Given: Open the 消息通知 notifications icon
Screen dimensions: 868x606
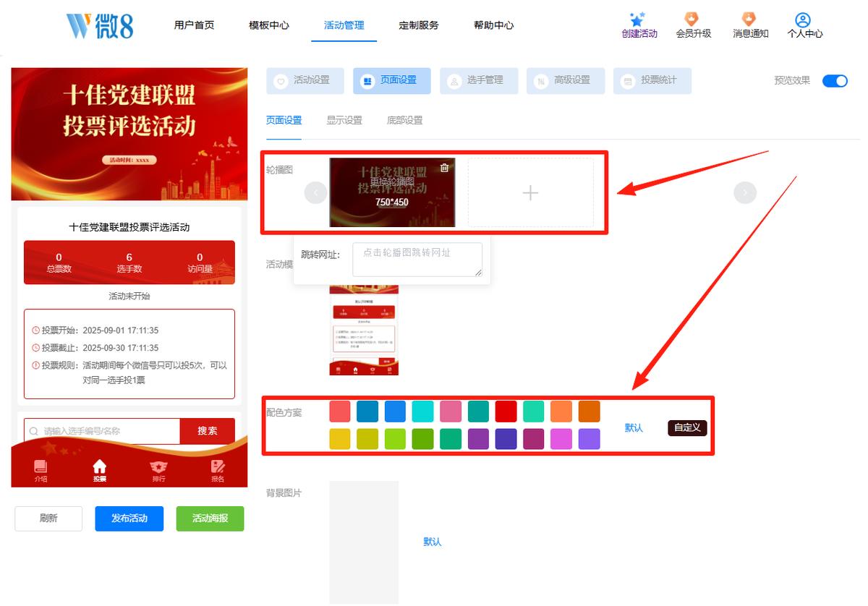Looking at the screenshot, I should pyautogui.click(x=749, y=20).
